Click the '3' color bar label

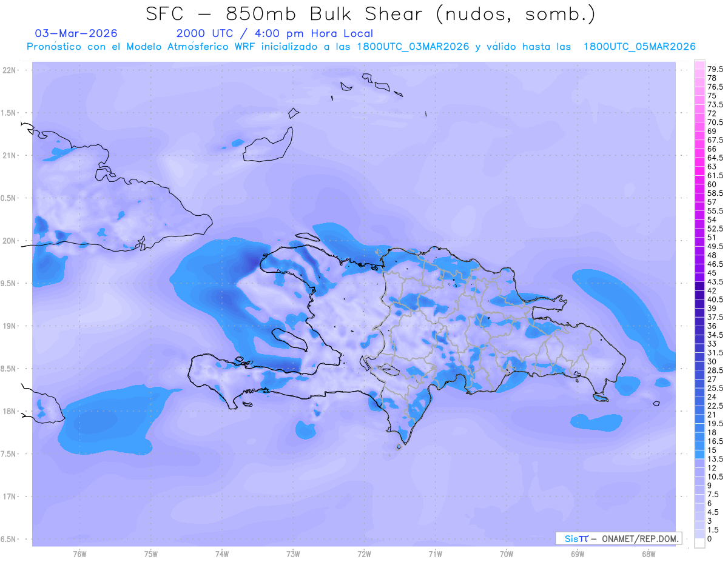[710, 521]
